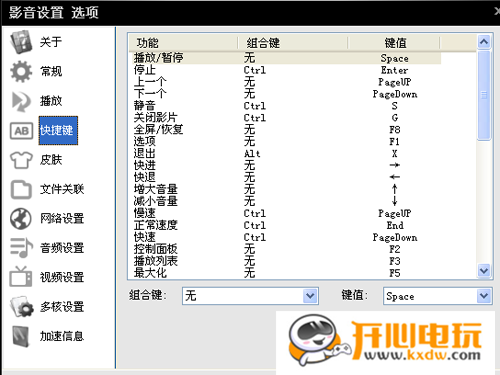500x375 pixels.
Task: Click the F5 key value cell
Action: (395, 273)
